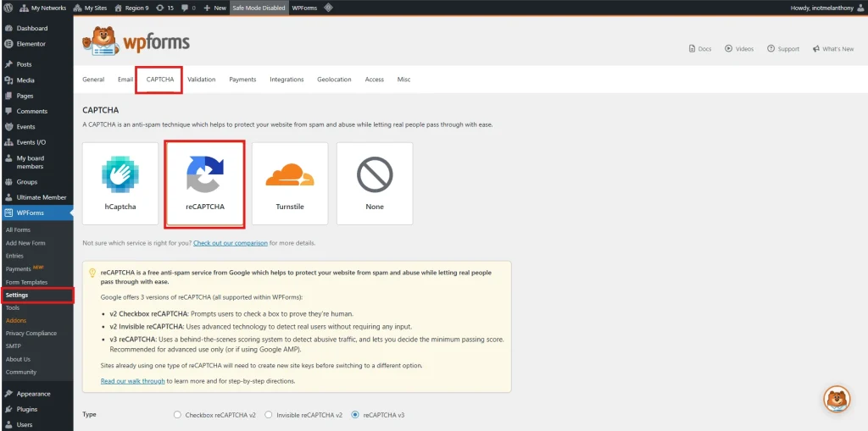Switch to Email settings tab
Image resolution: width=868 pixels, height=431 pixels.
125,80
